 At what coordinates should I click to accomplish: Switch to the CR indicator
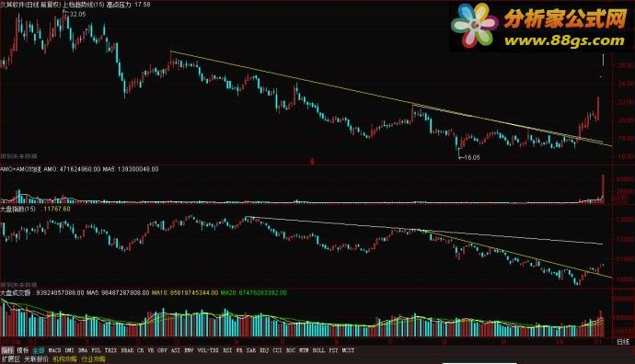[141, 350]
